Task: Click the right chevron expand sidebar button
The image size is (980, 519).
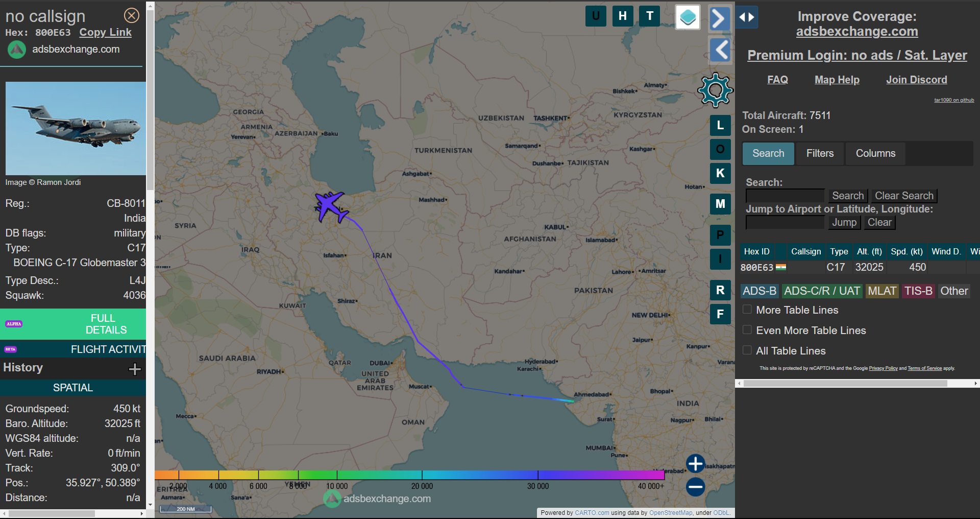Action: [720, 19]
